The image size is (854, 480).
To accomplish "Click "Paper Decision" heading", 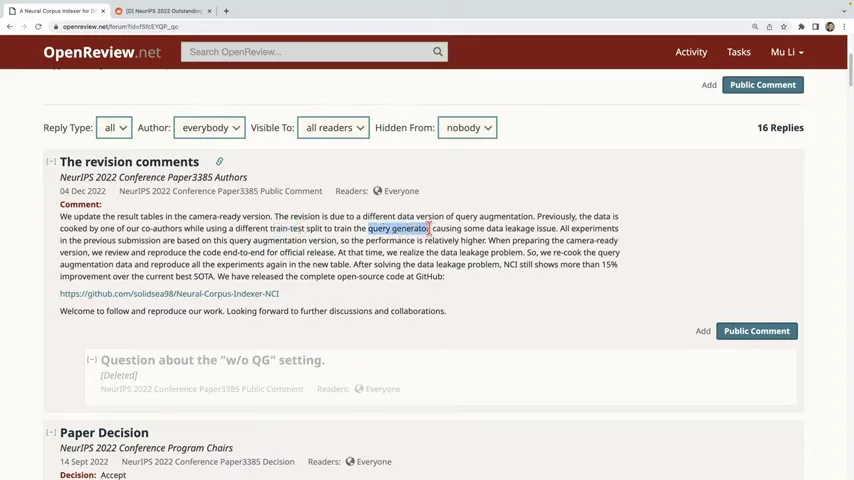I will [104, 433].
